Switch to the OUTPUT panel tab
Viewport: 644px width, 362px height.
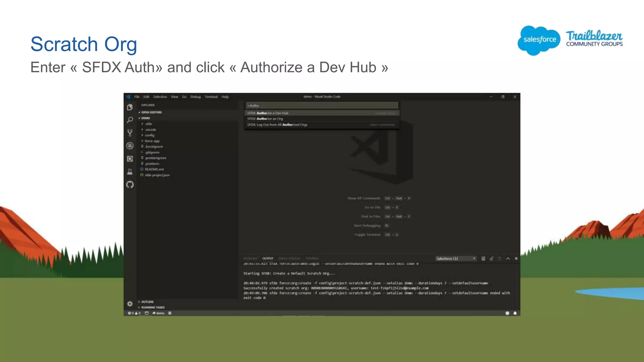point(268,259)
